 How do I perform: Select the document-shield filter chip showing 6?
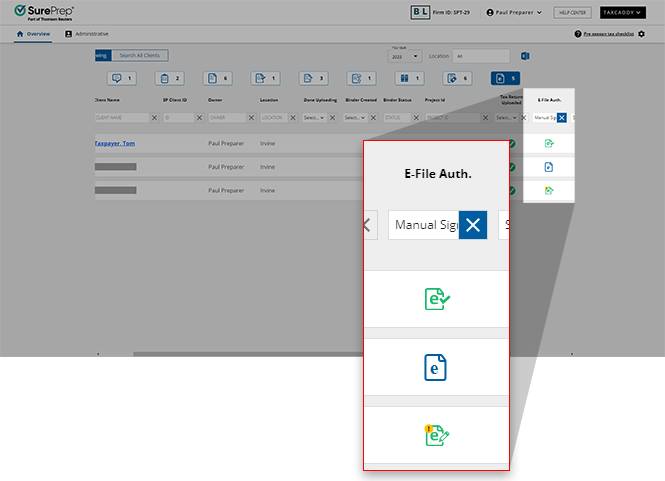pyautogui.click(x=458, y=78)
